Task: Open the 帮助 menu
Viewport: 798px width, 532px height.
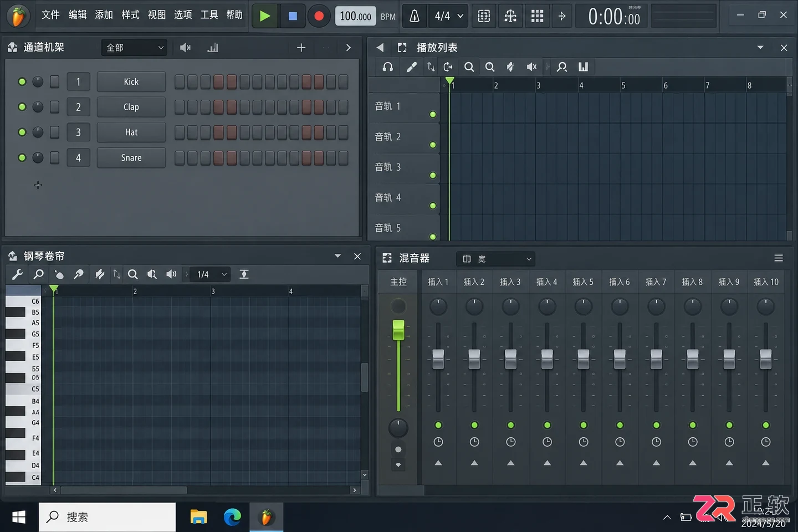Action: [234, 14]
